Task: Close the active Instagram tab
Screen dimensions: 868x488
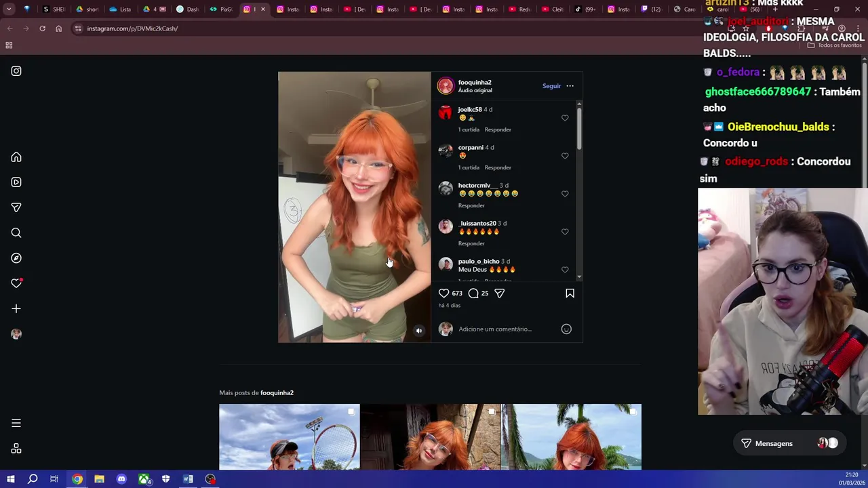Action: click(263, 9)
